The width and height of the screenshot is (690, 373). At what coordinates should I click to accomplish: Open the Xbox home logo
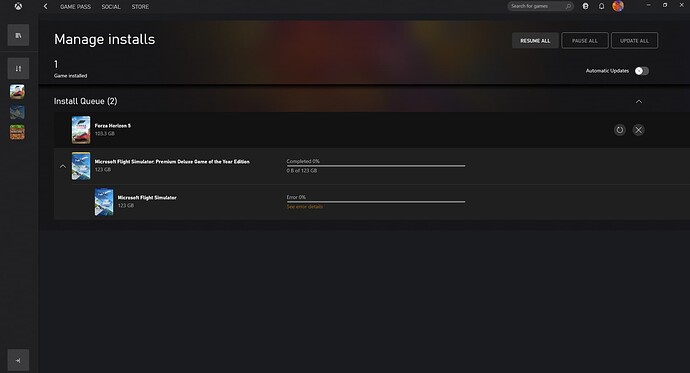(18, 7)
